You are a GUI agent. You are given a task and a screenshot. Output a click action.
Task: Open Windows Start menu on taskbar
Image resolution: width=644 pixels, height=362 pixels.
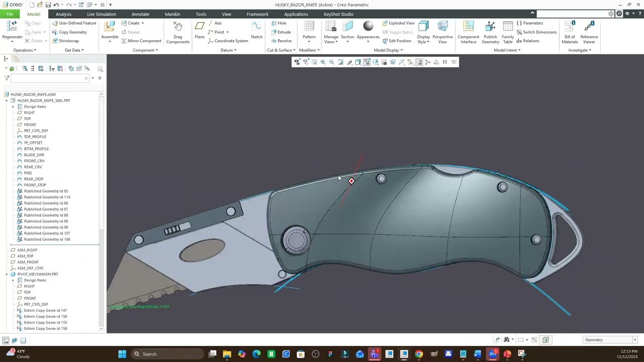pyautogui.click(x=122, y=354)
